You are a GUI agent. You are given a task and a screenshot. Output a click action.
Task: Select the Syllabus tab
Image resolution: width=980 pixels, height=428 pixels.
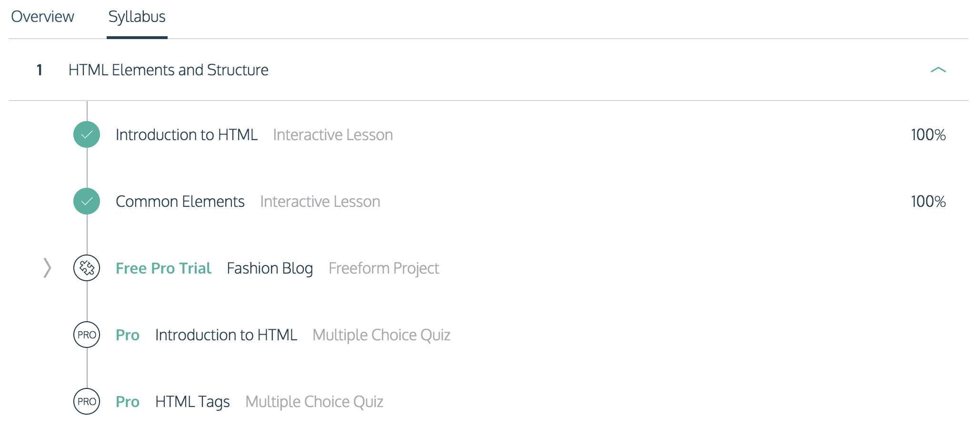pos(137,18)
